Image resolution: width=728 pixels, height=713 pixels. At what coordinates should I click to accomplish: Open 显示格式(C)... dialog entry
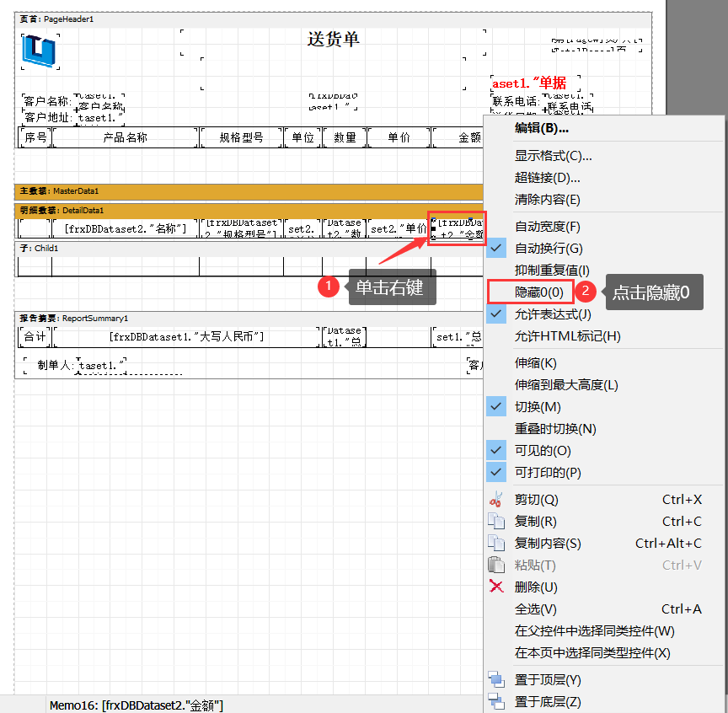click(553, 155)
